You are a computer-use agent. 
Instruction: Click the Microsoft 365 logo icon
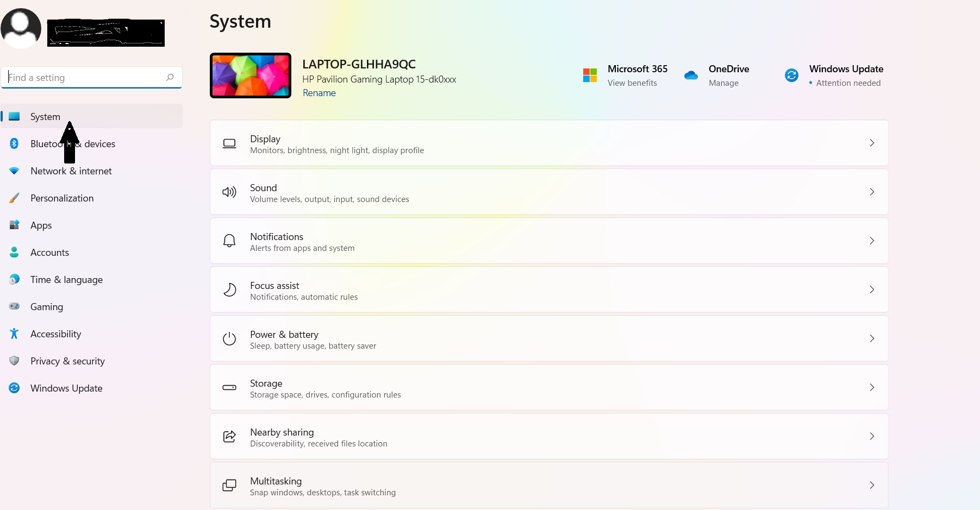click(x=590, y=75)
